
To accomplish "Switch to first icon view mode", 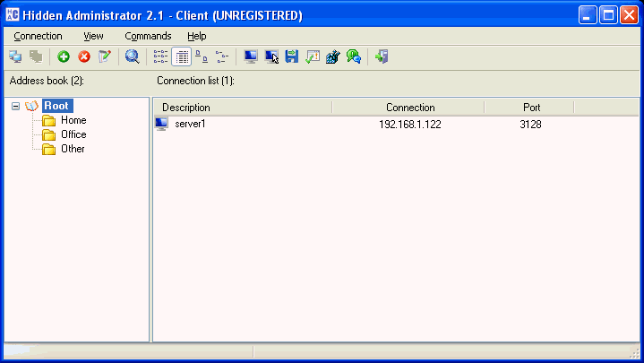I will click(160, 57).
